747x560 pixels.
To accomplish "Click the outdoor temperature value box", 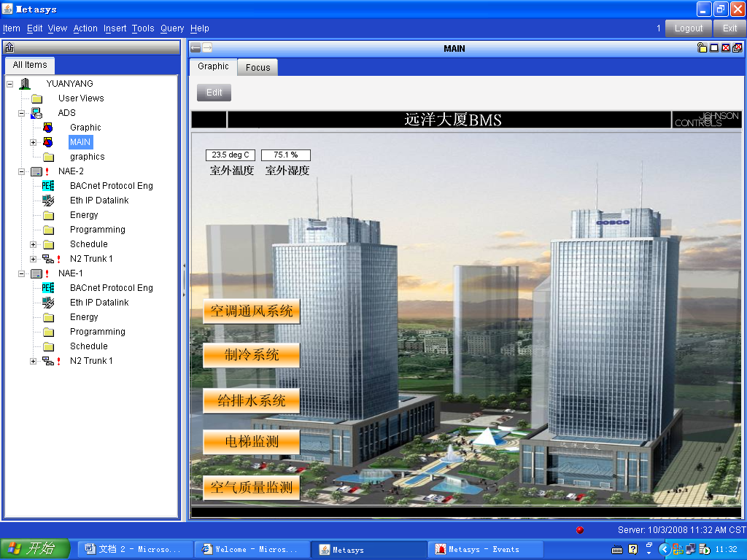I will [x=231, y=155].
